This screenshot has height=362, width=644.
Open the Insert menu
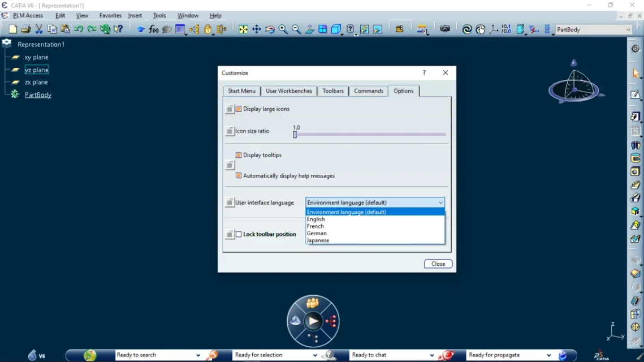pos(135,16)
